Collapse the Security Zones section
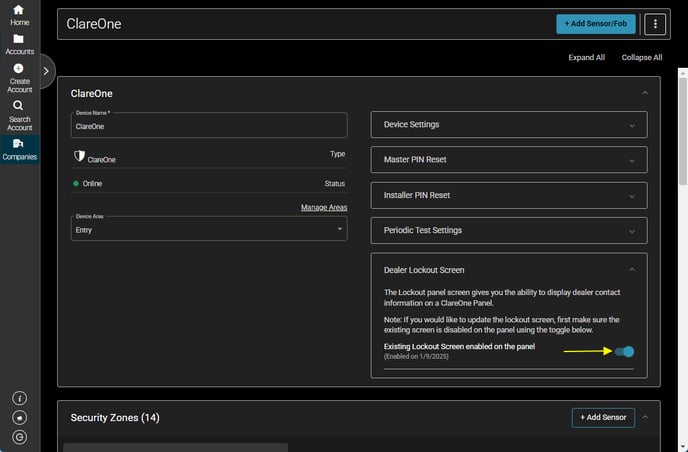 645,417
